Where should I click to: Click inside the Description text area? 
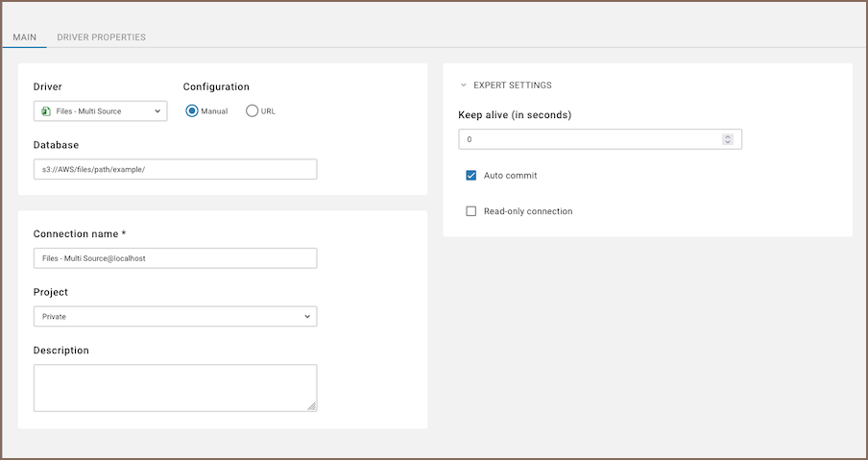point(173,387)
